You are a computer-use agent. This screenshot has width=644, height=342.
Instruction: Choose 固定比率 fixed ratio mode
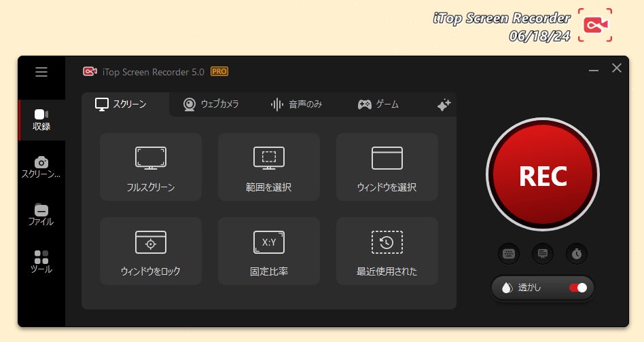point(269,251)
